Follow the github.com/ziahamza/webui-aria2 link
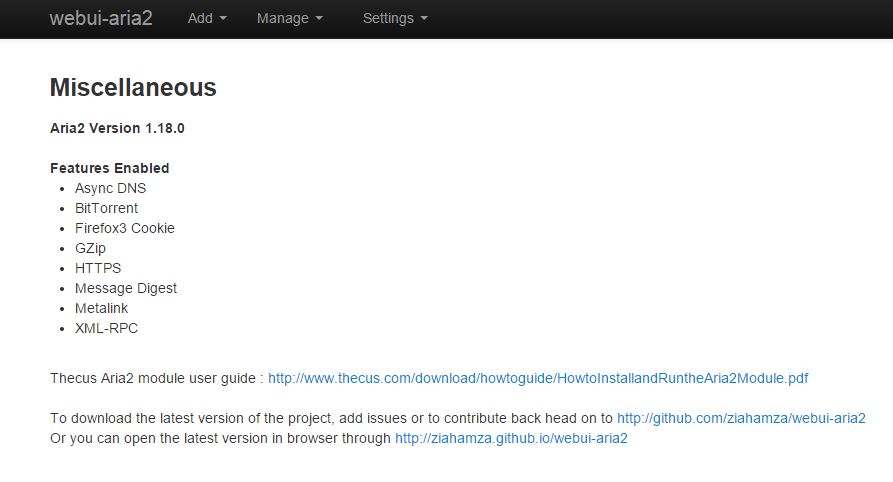The width and height of the screenshot is (893, 482). [741, 418]
